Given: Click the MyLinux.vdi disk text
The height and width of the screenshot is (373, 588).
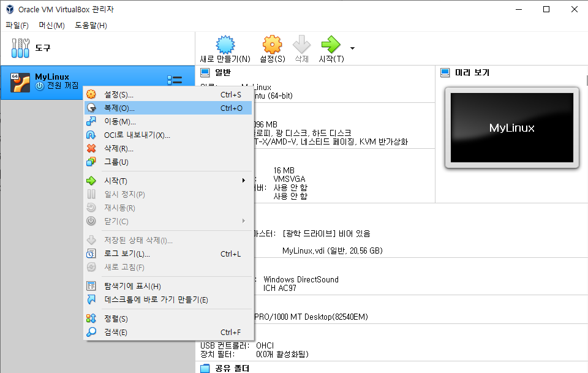Looking at the screenshot, I should (x=332, y=251).
